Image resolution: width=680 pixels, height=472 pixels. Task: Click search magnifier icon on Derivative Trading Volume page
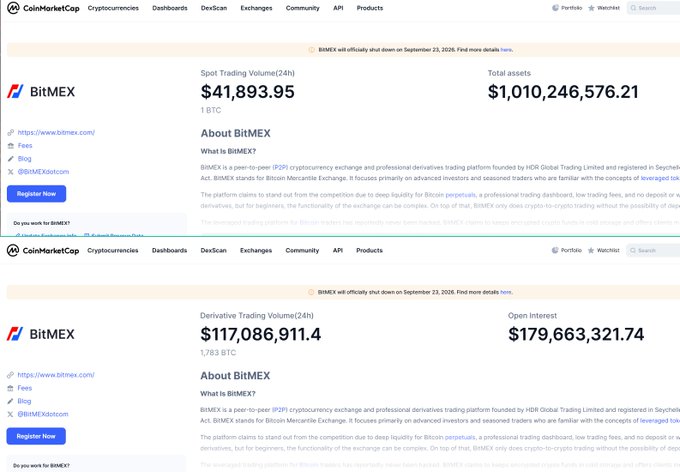633,250
